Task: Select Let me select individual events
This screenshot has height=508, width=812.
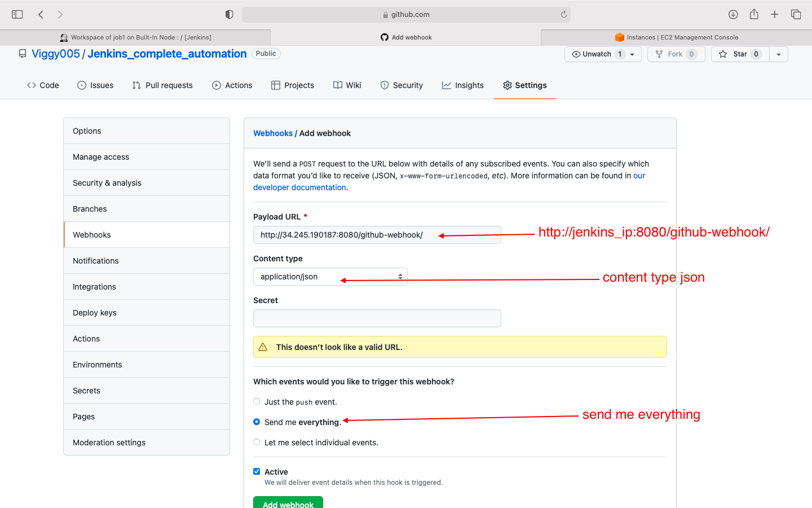Action: point(257,442)
